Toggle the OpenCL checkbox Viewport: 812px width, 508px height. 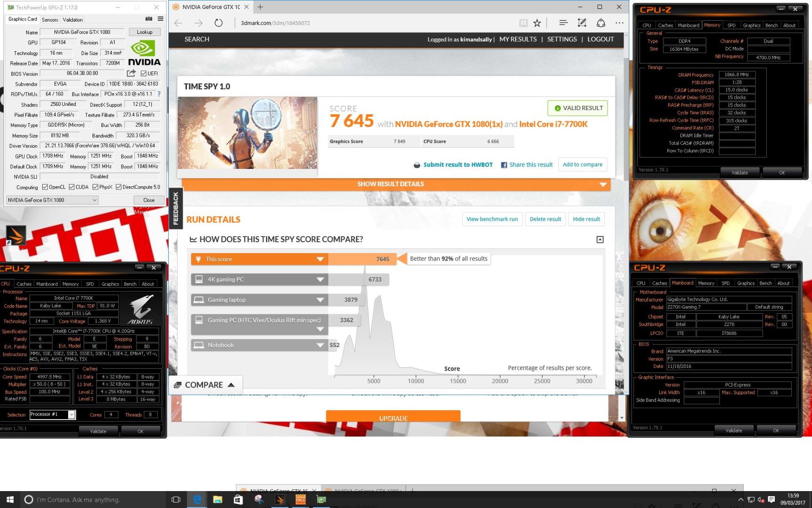(45, 187)
